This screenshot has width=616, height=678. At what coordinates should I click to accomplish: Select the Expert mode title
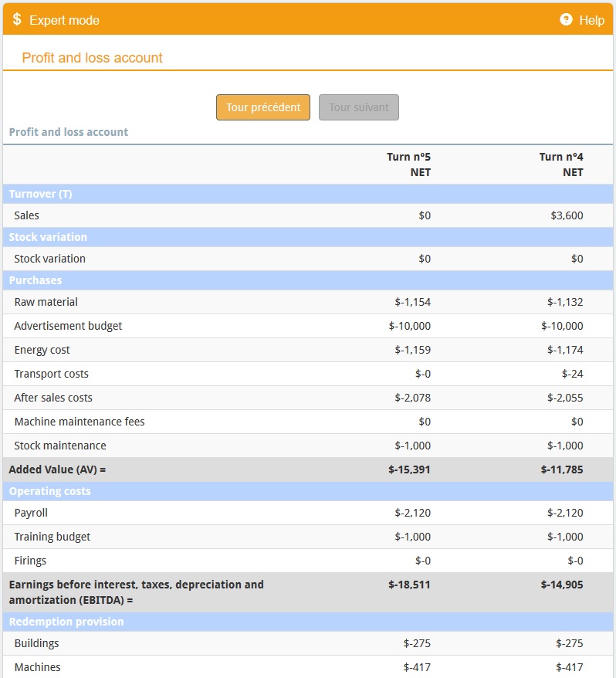[x=64, y=20]
